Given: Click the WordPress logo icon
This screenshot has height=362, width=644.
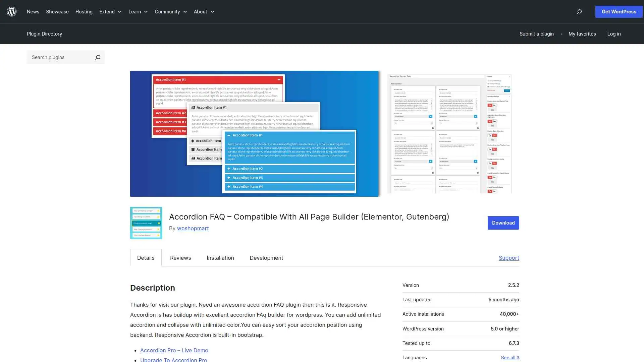Looking at the screenshot, I should tap(11, 11).
